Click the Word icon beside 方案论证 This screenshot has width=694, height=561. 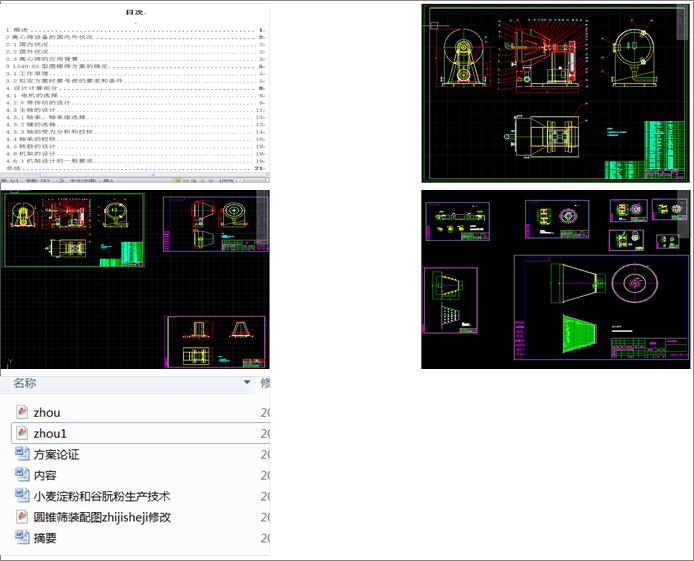click(22, 454)
